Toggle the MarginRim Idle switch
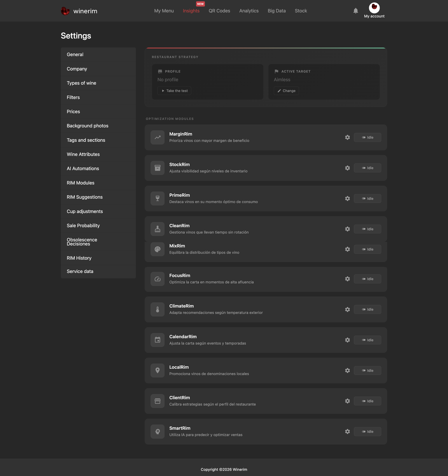Viewport: 448px width, 476px height. tap(367, 137)
